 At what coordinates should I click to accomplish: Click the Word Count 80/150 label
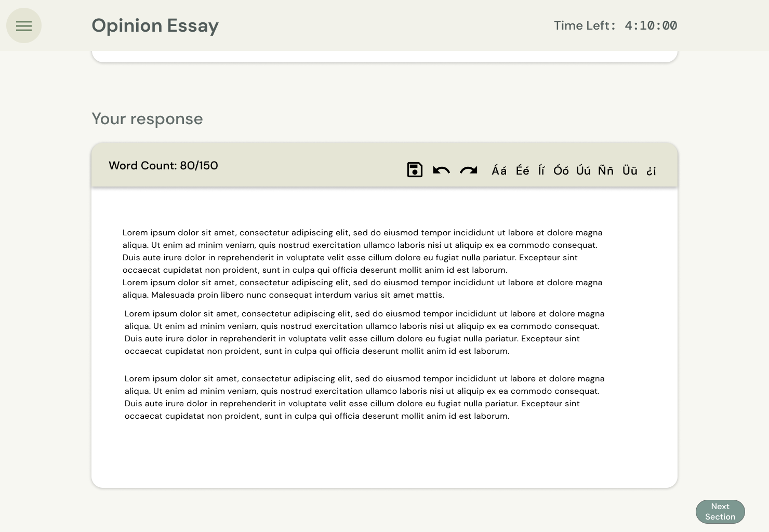[163, 166]
